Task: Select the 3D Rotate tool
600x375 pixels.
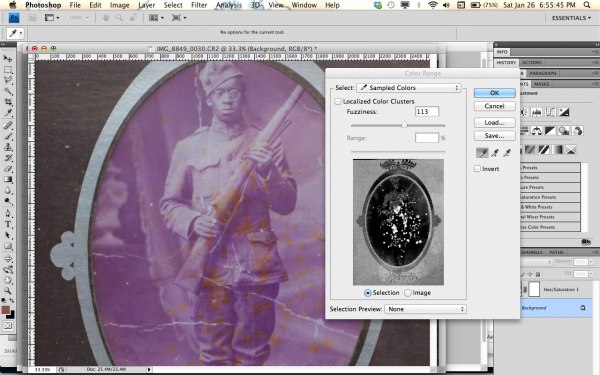Action: pos(8,259)
